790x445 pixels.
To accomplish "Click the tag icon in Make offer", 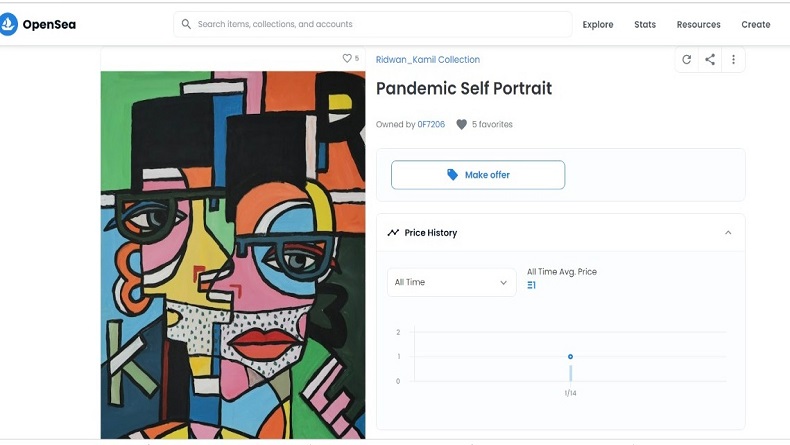I will click(x=452, y=175).
